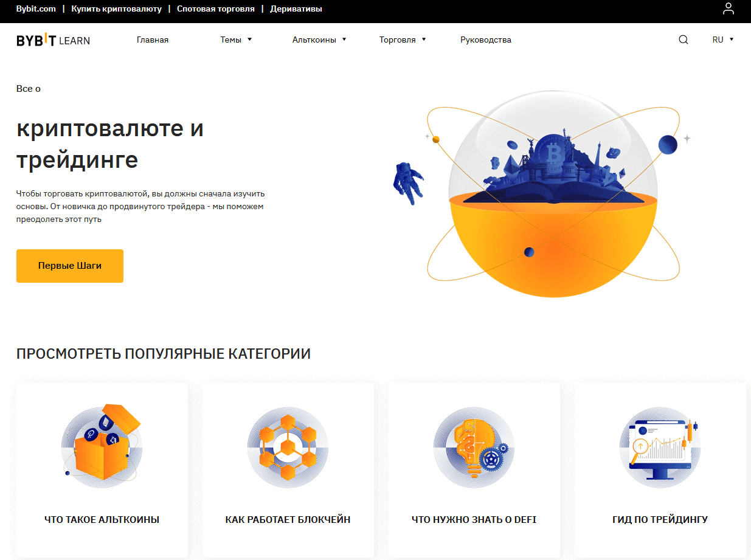Expand the Темы dropdown menu
This screenshot has height=560, width=751.
(236, 40)
